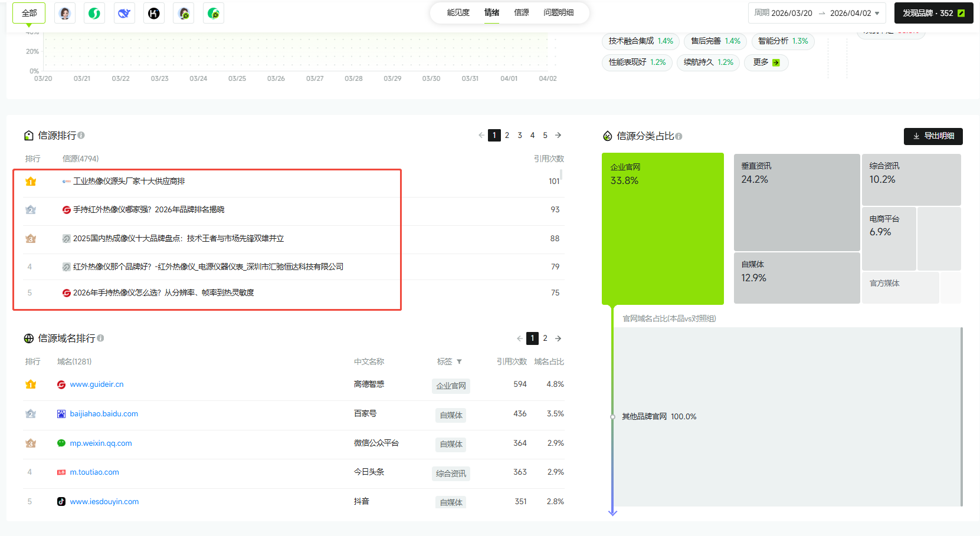Open the 问题明细 tab
Image resolution: width=980 pixels, height=536 pixels.
click(x=558, y=13)
